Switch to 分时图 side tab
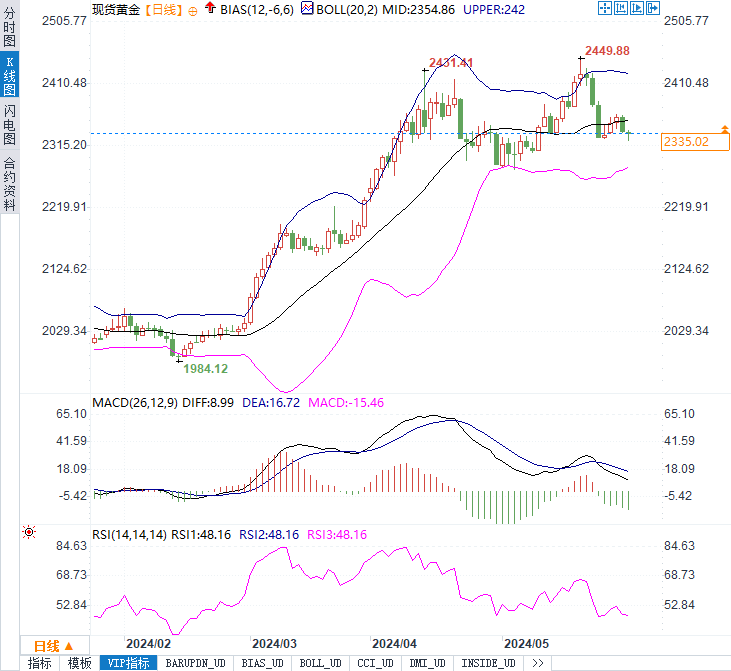The height and width of the screenshot is (671, 731). [x=9, y=27]
